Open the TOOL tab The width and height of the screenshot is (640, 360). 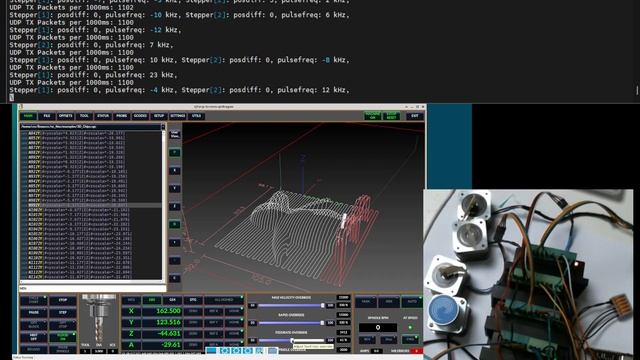pyautogui.click(x=84, y=116)
